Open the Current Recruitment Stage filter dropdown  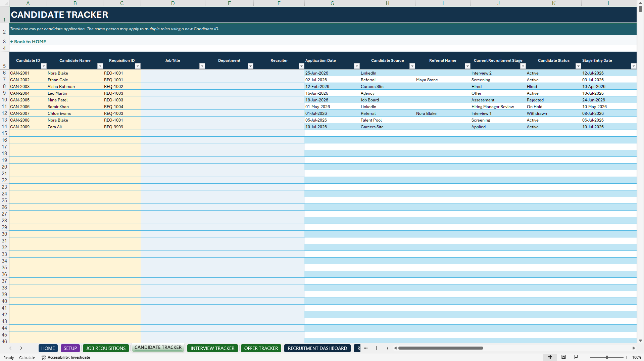point(523,66)
